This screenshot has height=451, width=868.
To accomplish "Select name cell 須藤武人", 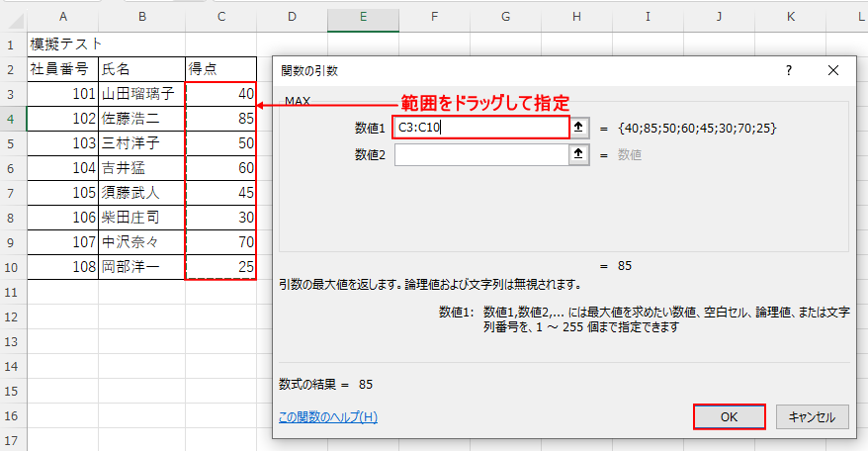I will (142, 193).
